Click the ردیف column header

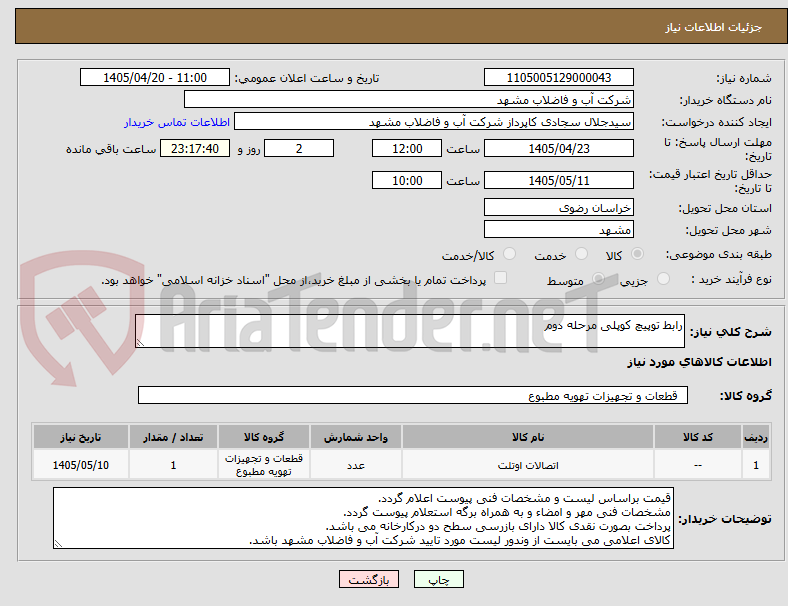tap(755, 437)
